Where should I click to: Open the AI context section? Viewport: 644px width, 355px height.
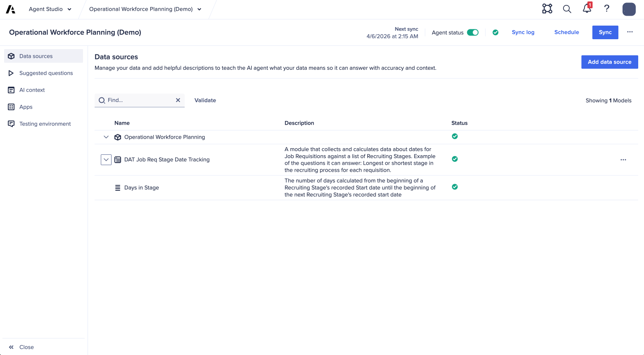tap(32, 90)
